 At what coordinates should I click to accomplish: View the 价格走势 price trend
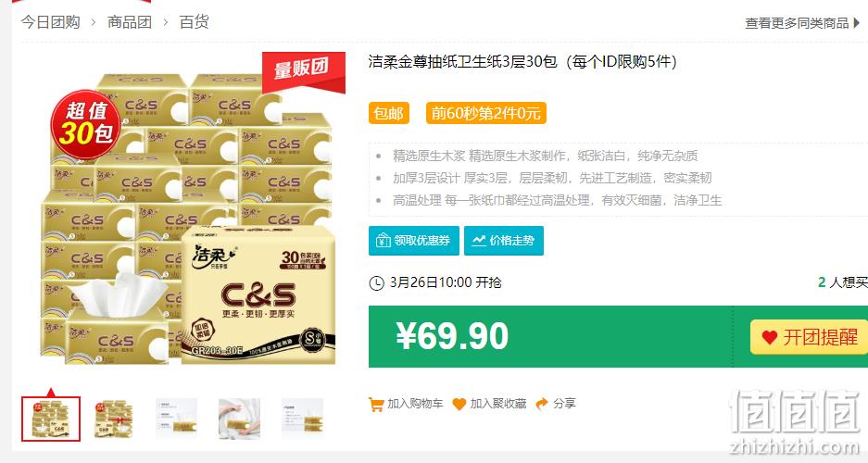pos(504,241)
